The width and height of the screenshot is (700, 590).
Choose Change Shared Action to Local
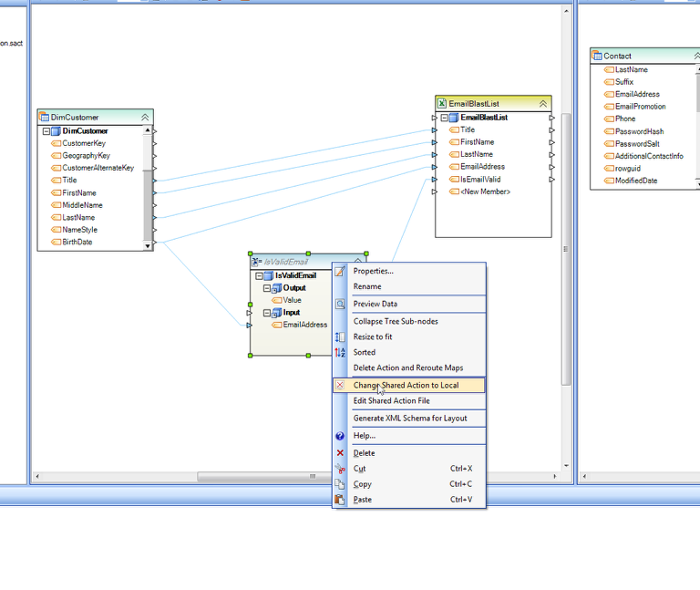406,385
